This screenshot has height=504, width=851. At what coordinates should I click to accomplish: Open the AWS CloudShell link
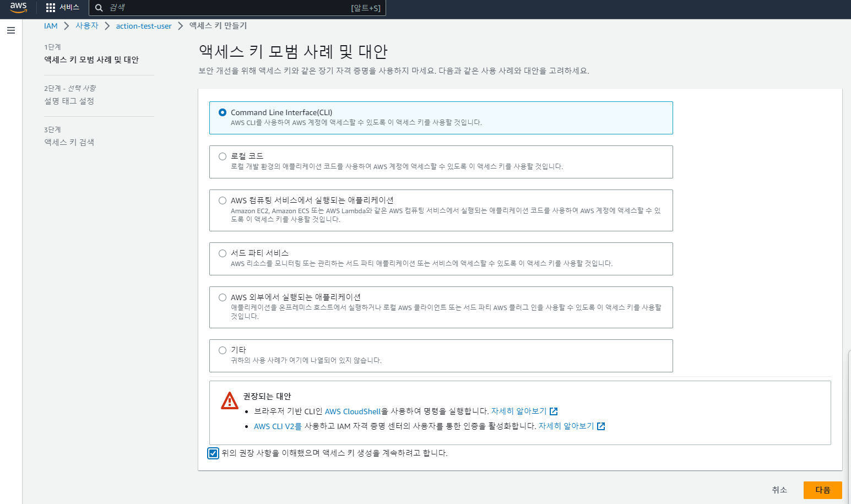353,411
